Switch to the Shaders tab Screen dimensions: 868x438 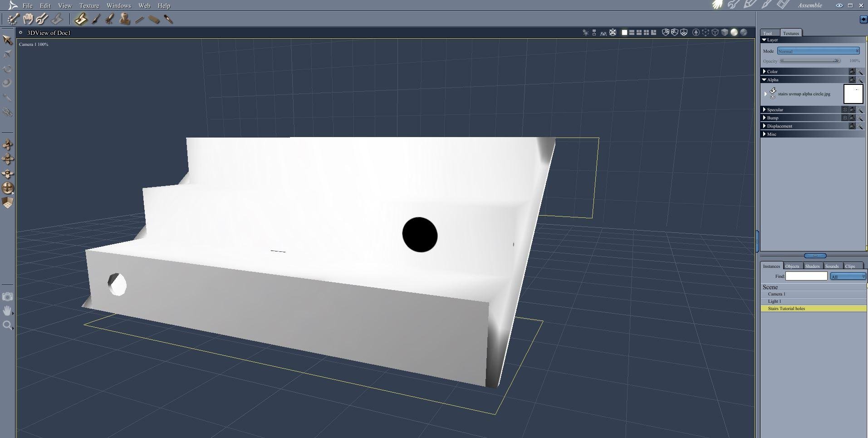coord(812,266)
